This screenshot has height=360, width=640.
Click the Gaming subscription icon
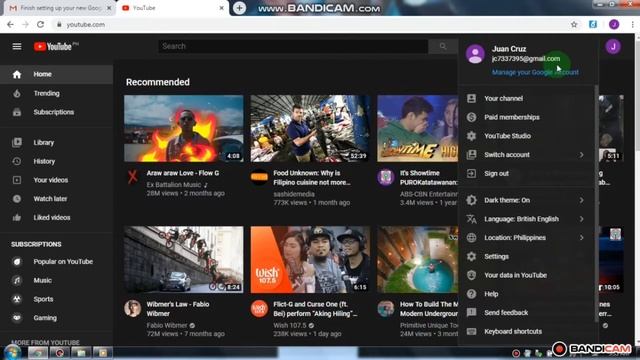pos(17,318)
